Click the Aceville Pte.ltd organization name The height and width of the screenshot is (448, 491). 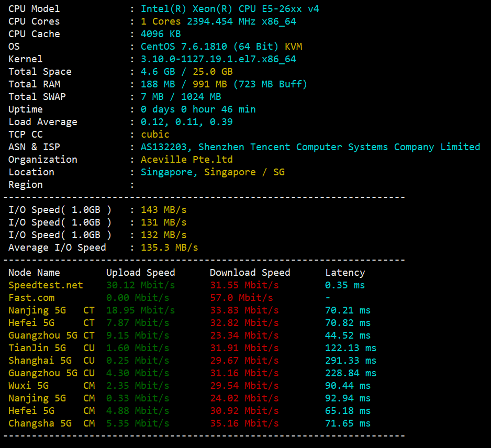[x=187, y=160]
